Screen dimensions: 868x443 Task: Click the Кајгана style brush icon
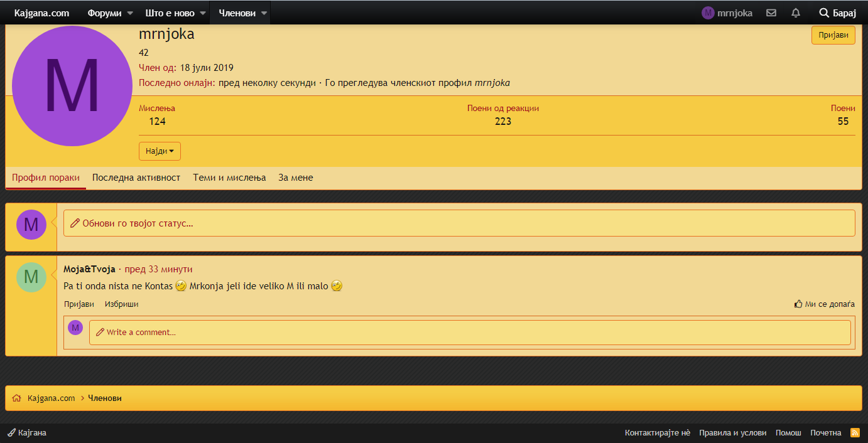point(11,433)
